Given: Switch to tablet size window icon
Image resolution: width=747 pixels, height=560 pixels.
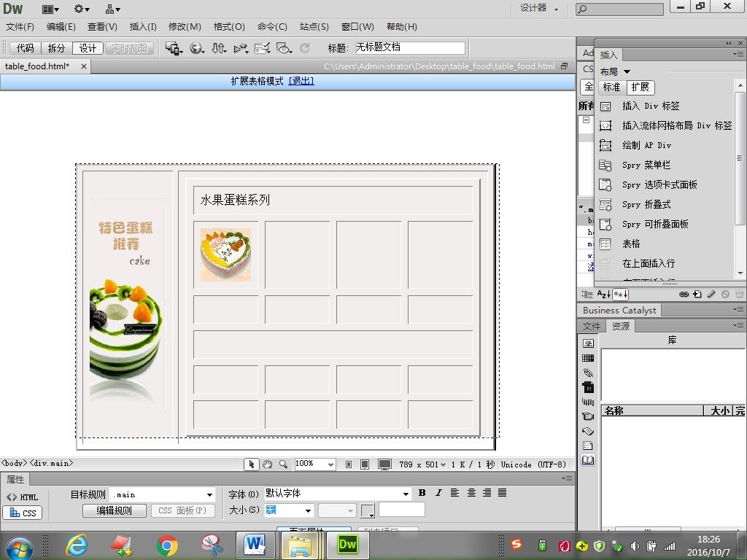Looking at the screenshot, I should [x=365, y=464].
